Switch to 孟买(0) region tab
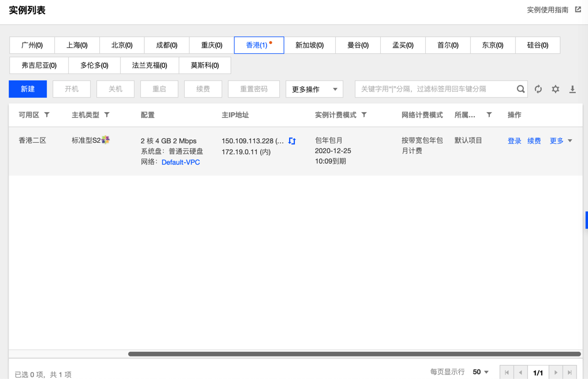The image size is (588, 379). pyautogui.click(x=403, y=45)
